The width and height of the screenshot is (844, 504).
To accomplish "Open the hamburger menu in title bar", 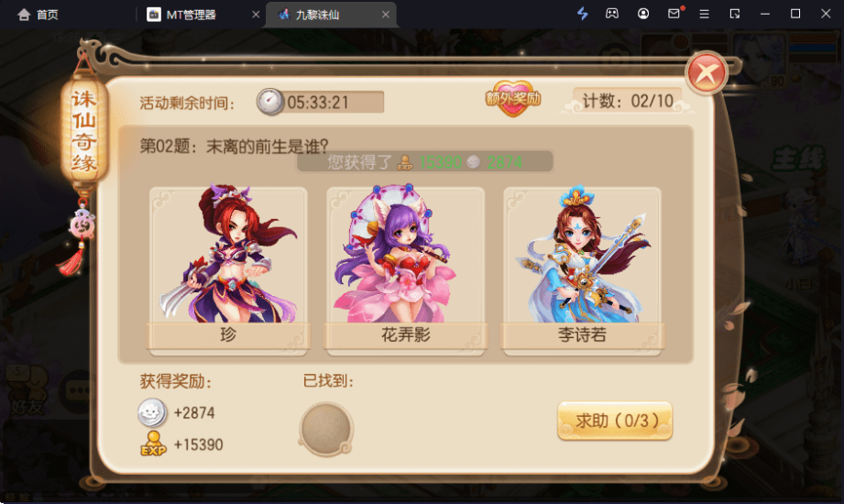I will pyautogui.click(x=704, y=14).
